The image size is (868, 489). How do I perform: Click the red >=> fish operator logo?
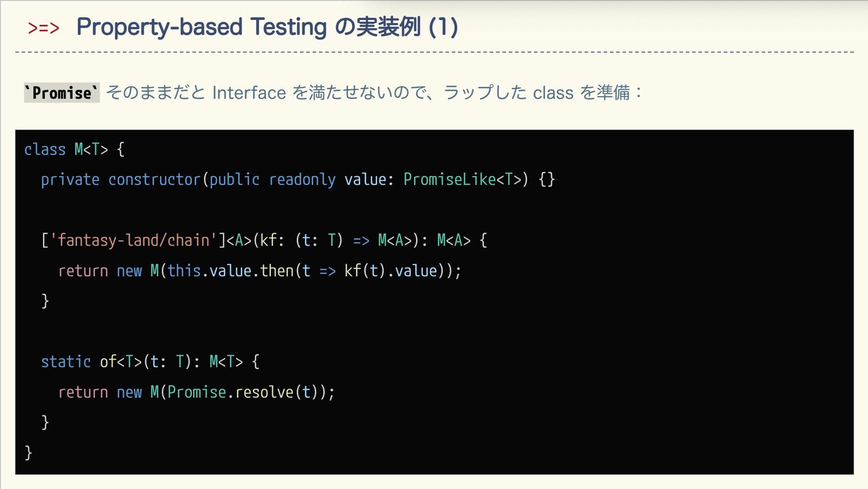(43, 28)
